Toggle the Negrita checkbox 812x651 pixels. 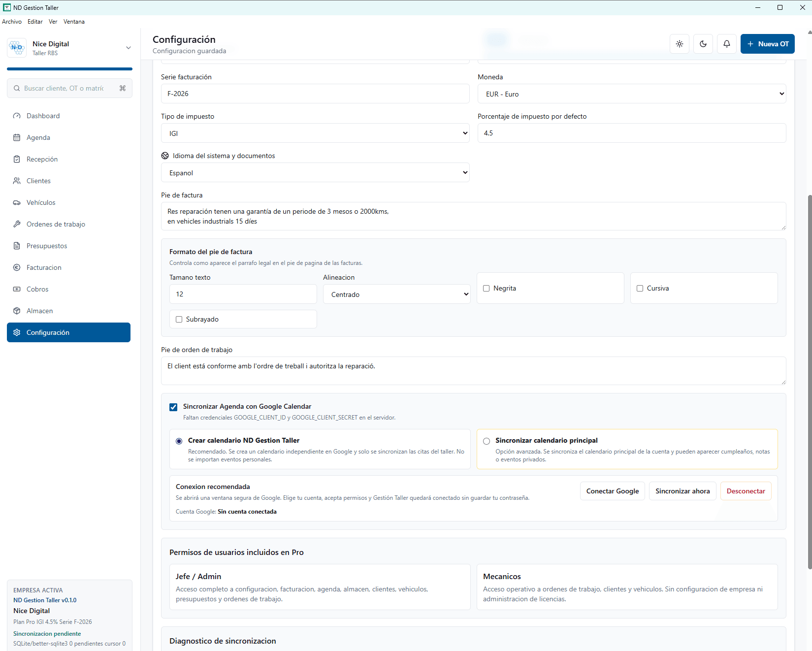tap(487, 289)
